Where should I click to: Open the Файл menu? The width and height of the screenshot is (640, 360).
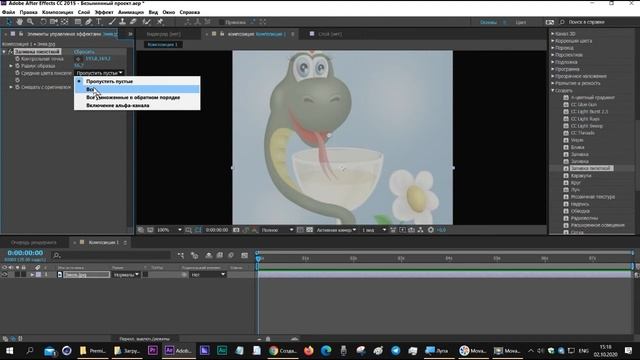[x=8, y=12]
